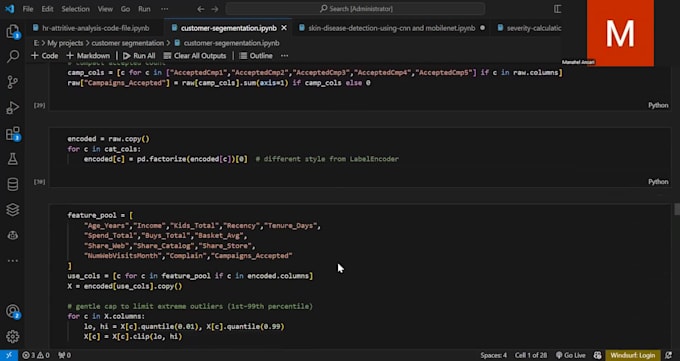The height and width of the screenshot is (361, 680).
Task: Change Python language of cell 29
Action: point(658,105)
